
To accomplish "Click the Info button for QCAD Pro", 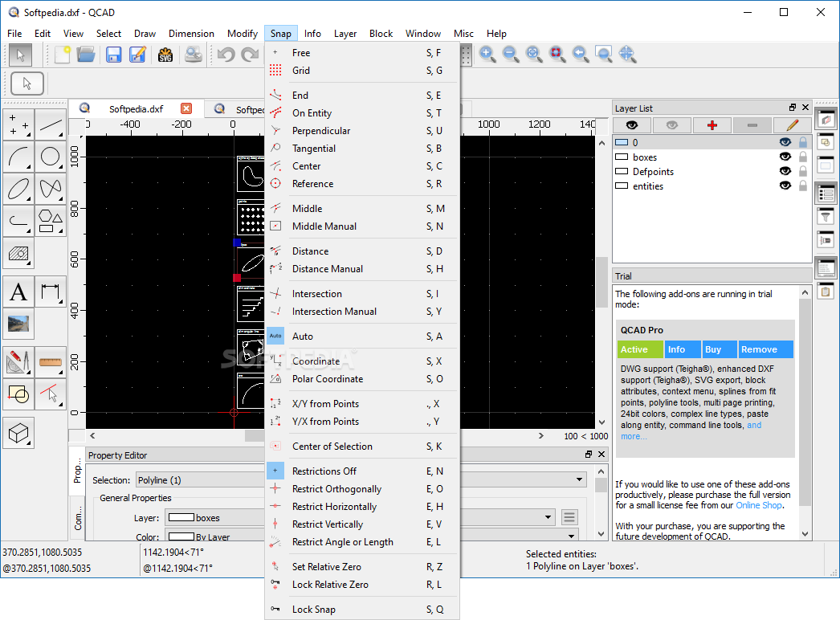I will [683, 349].
